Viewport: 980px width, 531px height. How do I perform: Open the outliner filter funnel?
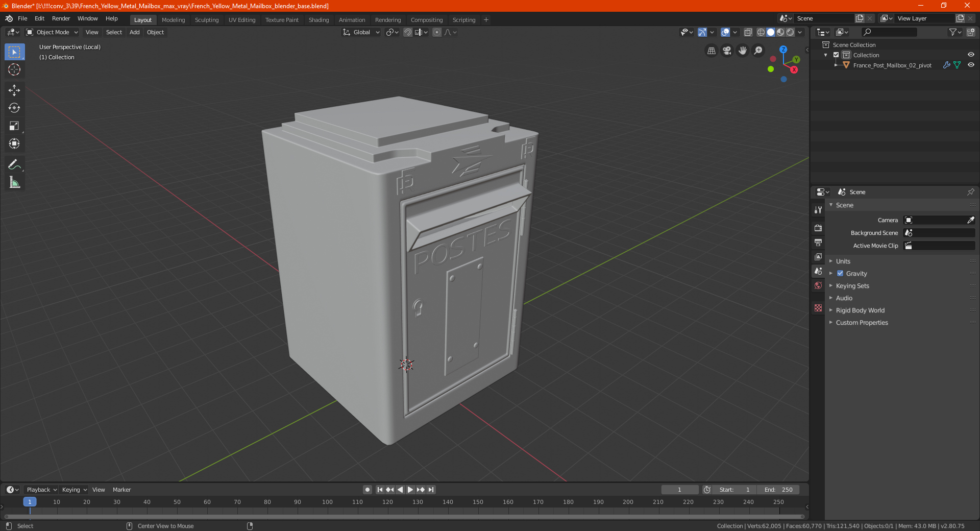tap(955, 32)
